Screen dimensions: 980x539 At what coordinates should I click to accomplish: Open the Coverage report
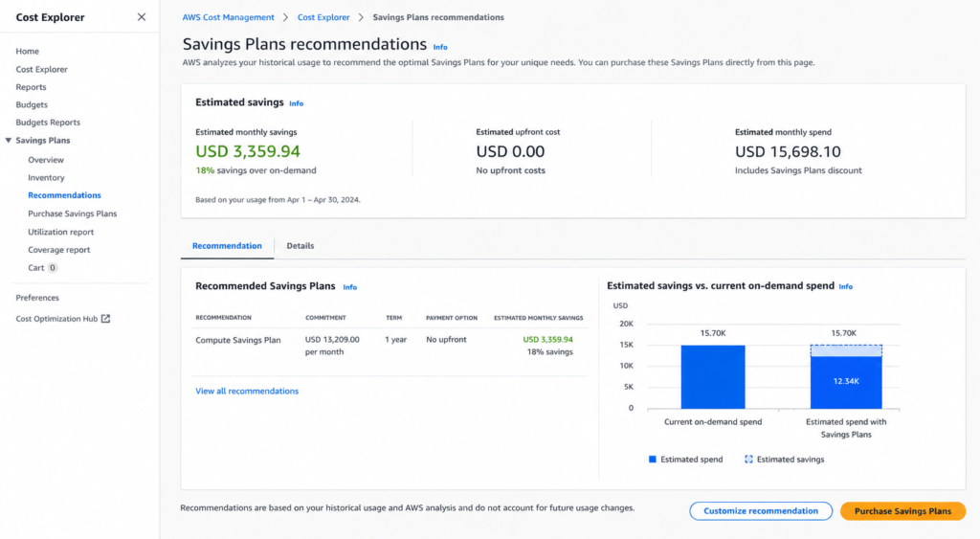tap(58, 250)
